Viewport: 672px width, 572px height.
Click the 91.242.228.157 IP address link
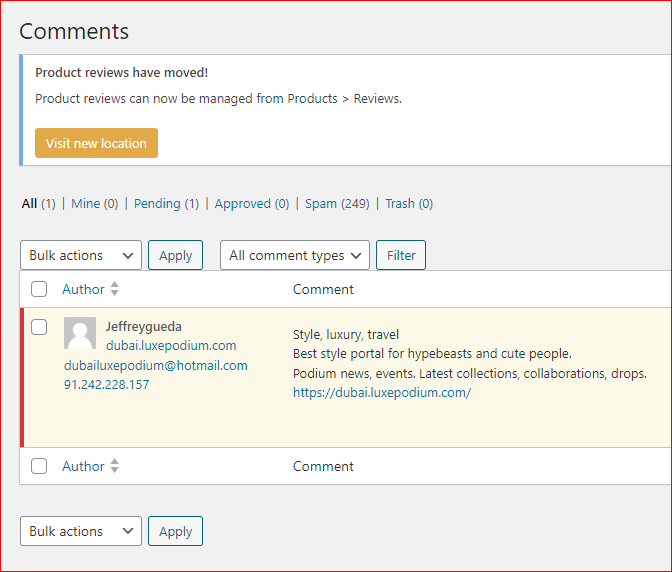tap(107, 384)
